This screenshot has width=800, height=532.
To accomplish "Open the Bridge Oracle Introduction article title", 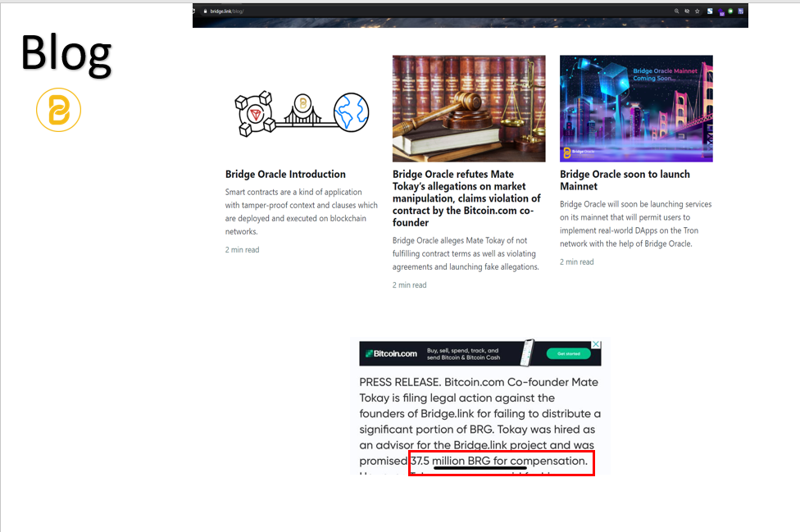I will [x=285, y=174].
